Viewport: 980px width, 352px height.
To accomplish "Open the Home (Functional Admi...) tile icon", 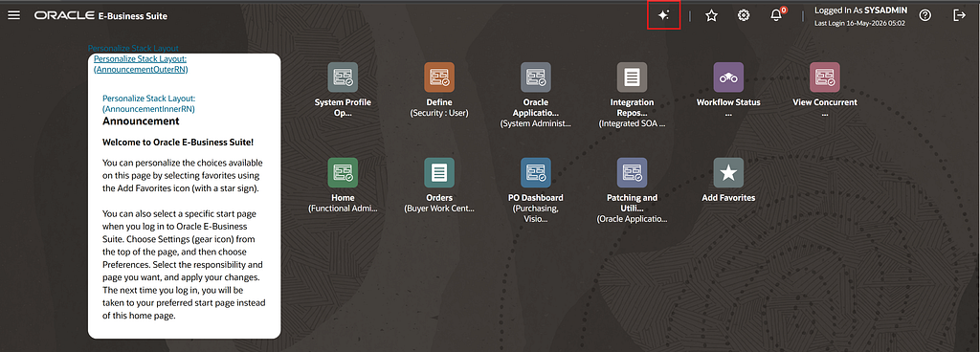I will tap(344, 173).
